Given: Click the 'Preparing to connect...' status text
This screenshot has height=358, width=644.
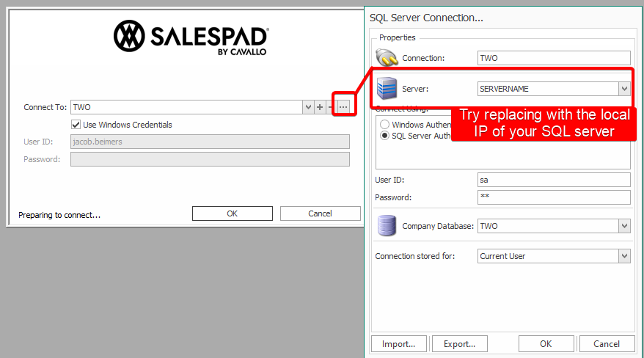Looking at the screenshot, I should pyautogui.click(x=59, y=215).
